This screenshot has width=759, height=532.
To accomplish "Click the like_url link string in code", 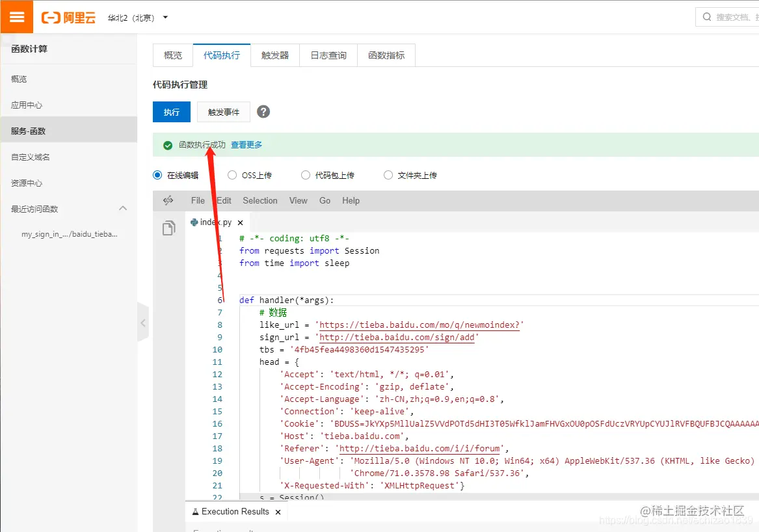I will 419,325.
